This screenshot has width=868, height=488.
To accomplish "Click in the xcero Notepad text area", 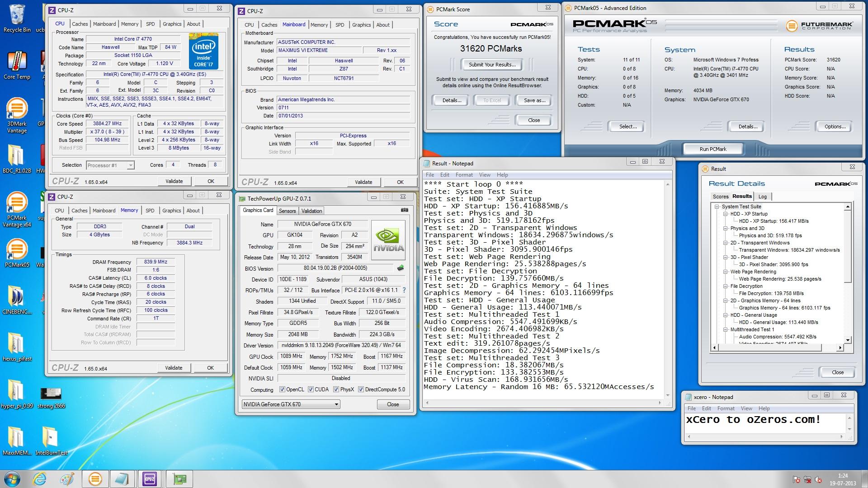I will (x=765, y=423).
